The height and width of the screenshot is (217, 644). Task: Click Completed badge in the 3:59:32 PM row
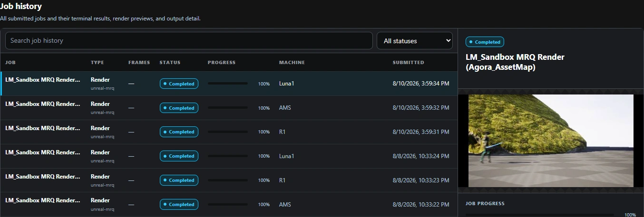tap(179, 108)
